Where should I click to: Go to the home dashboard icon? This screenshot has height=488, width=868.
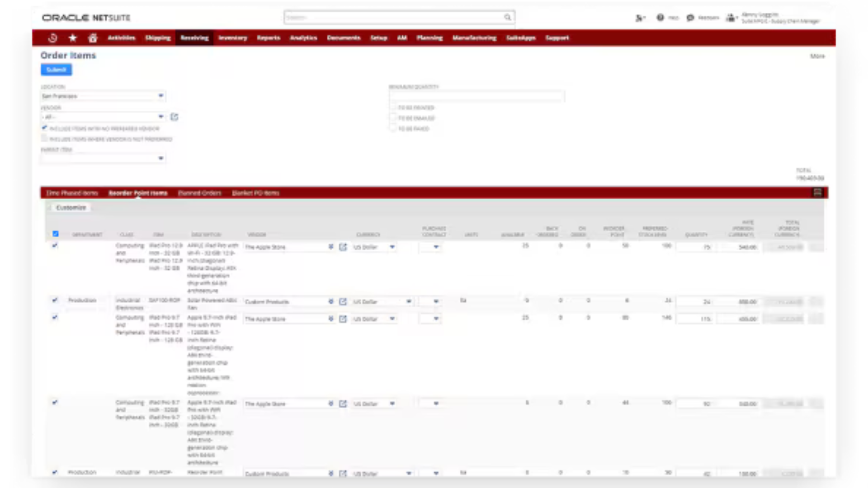(x=93, y=38)
